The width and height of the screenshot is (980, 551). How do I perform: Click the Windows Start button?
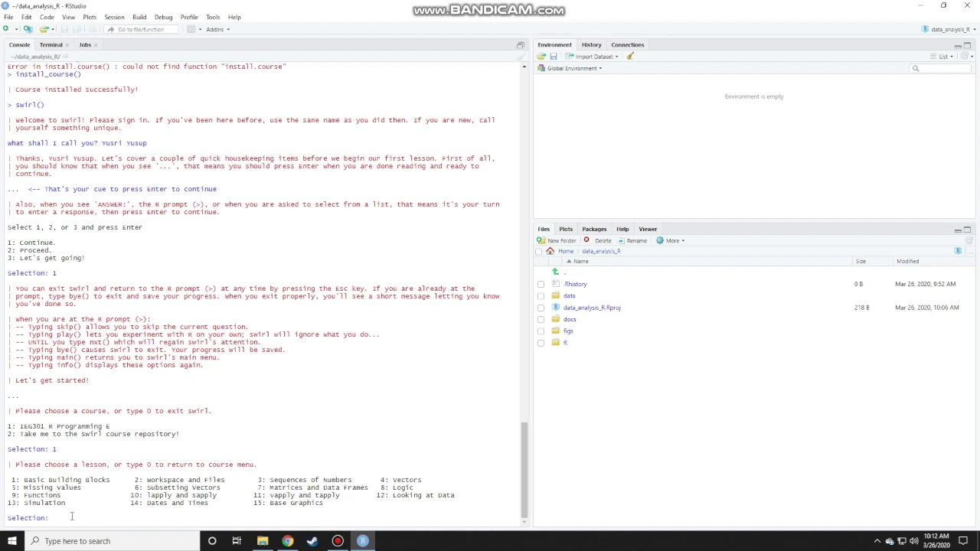point(12,541)
